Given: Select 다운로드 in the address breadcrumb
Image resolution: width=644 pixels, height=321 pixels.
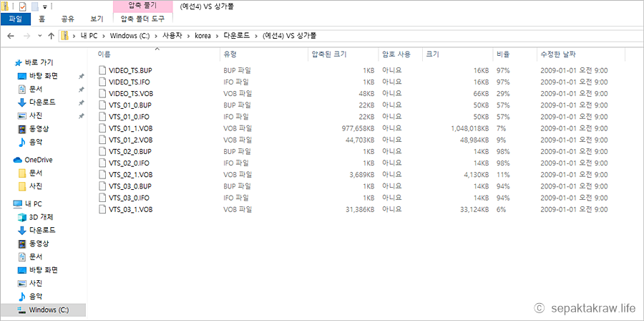Looking at the screenshot, I should tap(237, 36).
